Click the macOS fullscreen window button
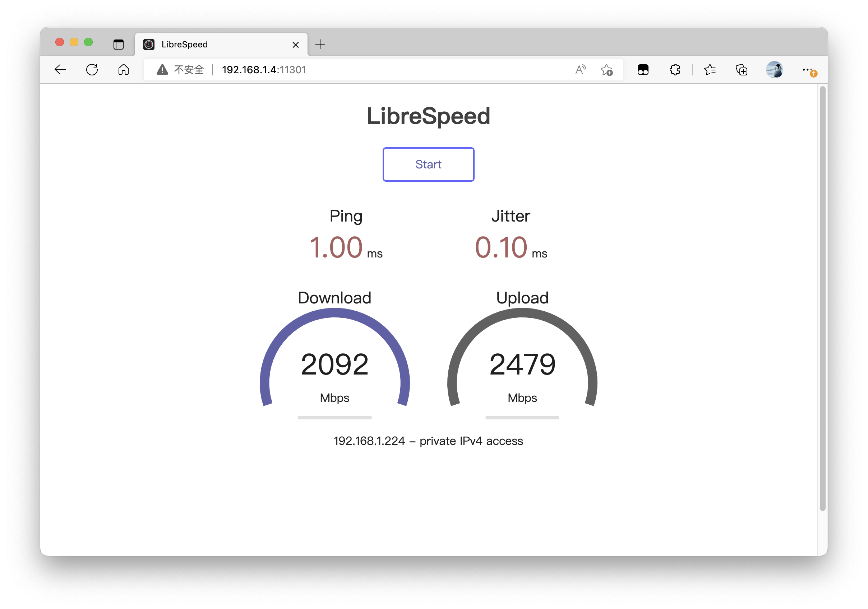Image resolution: width=868 pixels, height=609 pixels. coord(88,42)
